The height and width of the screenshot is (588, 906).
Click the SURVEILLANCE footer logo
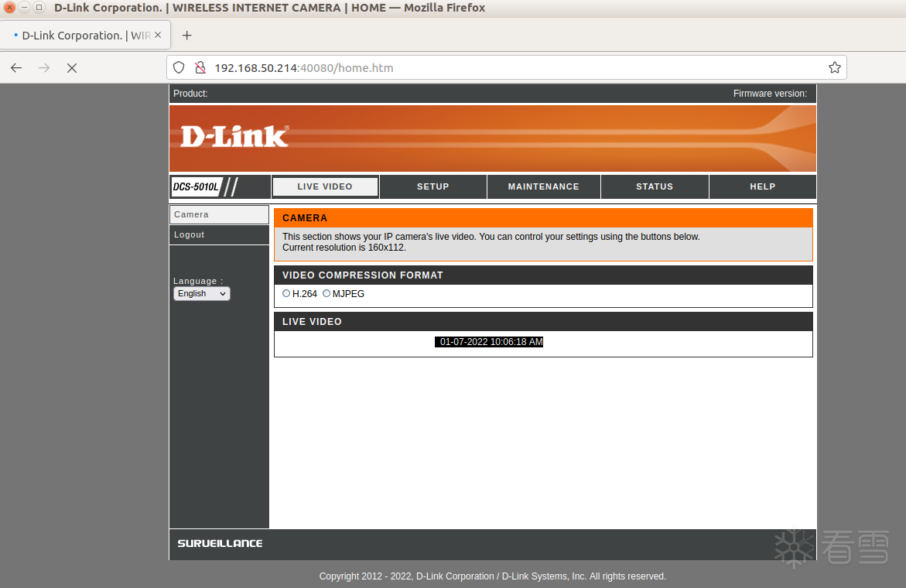pyautogui.click(x=221, y=544)
